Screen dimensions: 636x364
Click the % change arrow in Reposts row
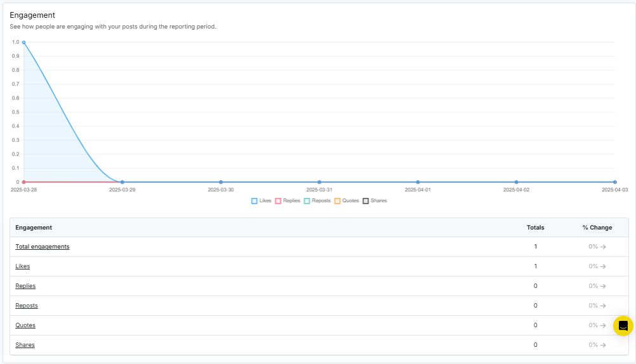[603, 306]
